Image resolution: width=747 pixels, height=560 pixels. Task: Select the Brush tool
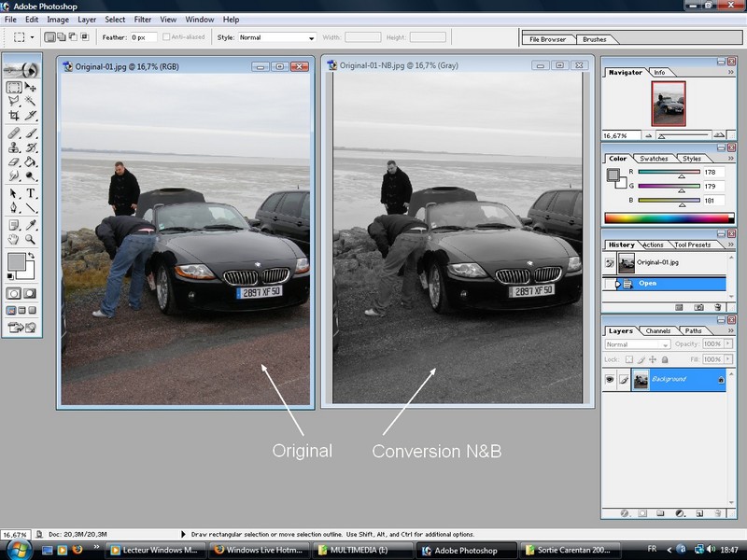[31, 133]
